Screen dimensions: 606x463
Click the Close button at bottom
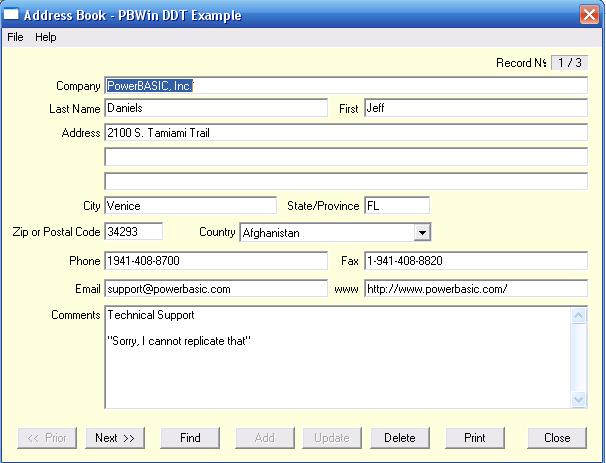pos(557,438)
